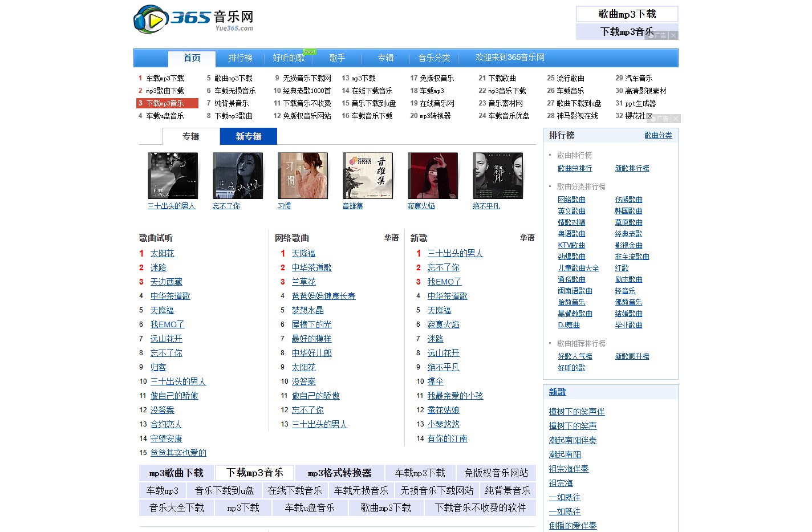The image size is (812, 532).
Task: Go to the 专辑 navigation menu item
Action: 385,58
